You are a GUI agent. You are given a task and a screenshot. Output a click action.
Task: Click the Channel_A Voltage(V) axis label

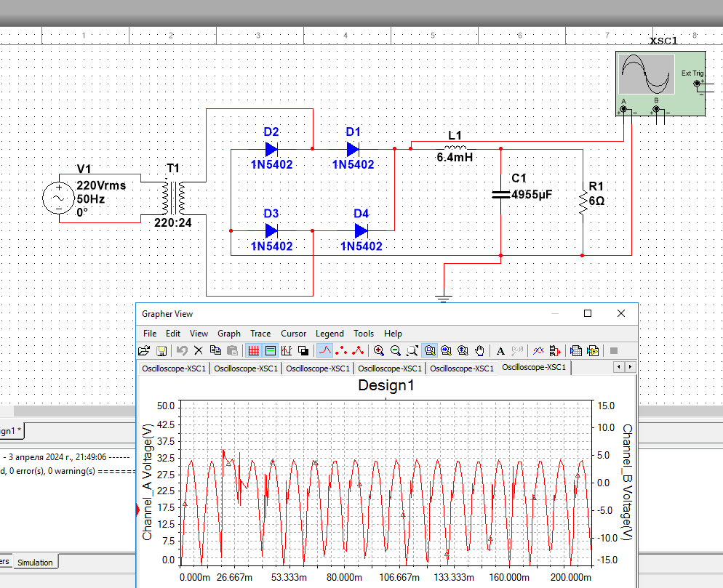(147, 482)
